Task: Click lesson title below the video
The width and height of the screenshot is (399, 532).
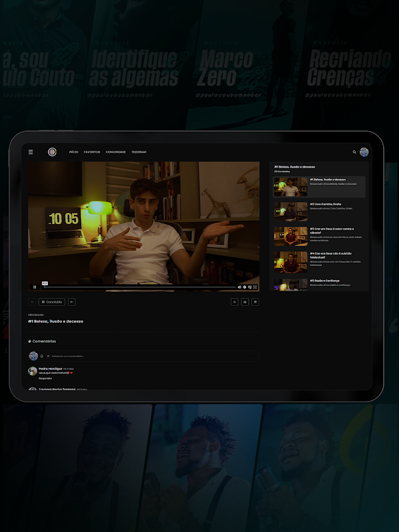Action: point(56,321)
